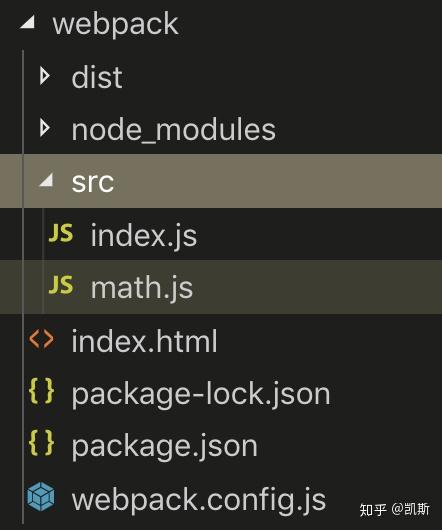Click the webpack root folder name

pos(116,25)
